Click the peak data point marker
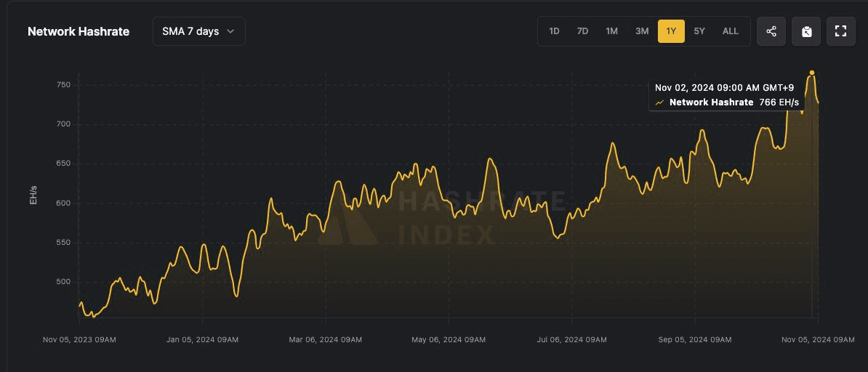868x372 pixels. [x=811, y=73]
